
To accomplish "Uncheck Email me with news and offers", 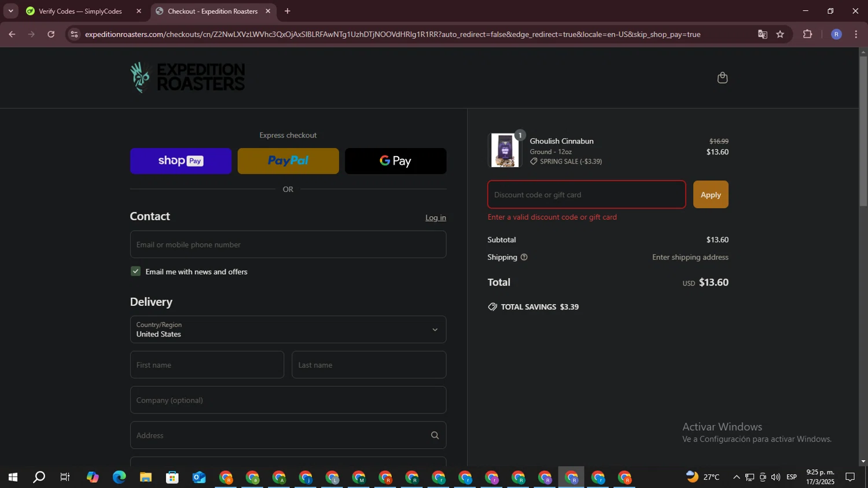I will [135, 271].
